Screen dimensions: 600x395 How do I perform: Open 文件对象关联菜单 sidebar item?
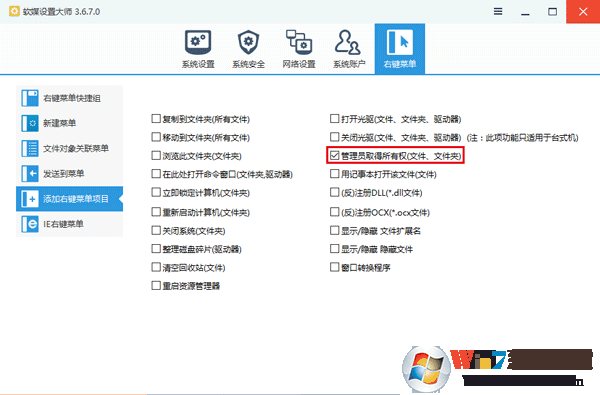point(69,149)
